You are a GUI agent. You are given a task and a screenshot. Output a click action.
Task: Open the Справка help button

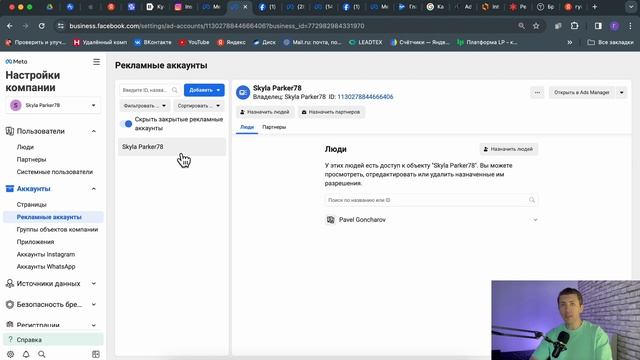point(53,340)
